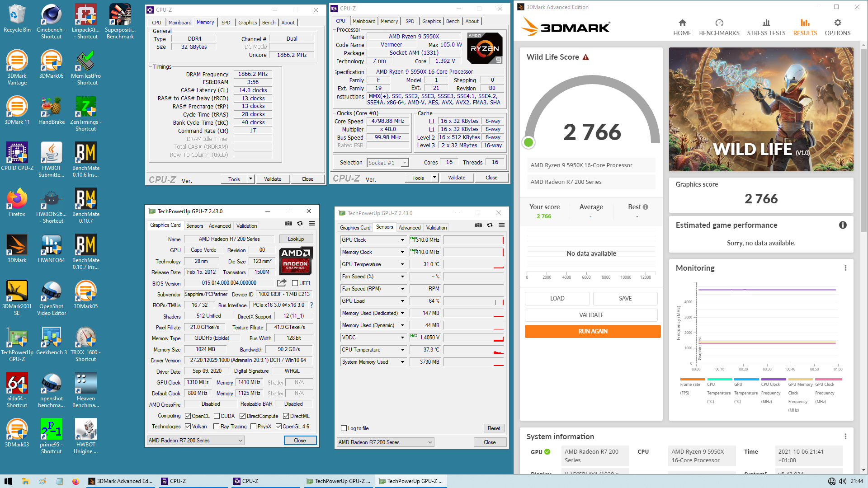
Task: Go to 3DMark STRESS TESTS
Action: (766, 28)
